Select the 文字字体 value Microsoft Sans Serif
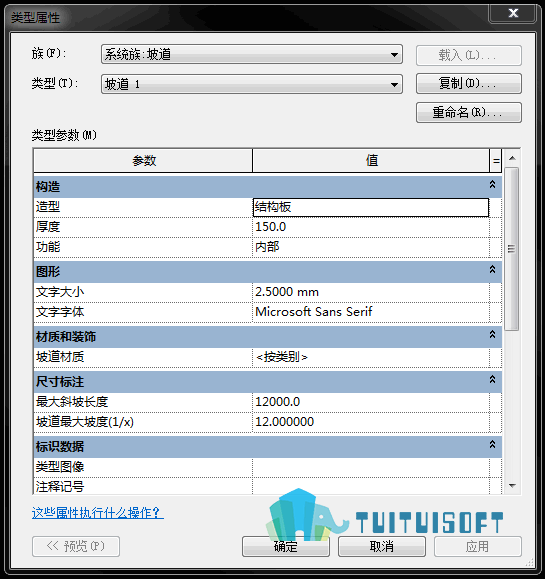Viewport: 545px width, 579px height. (371, 312)
